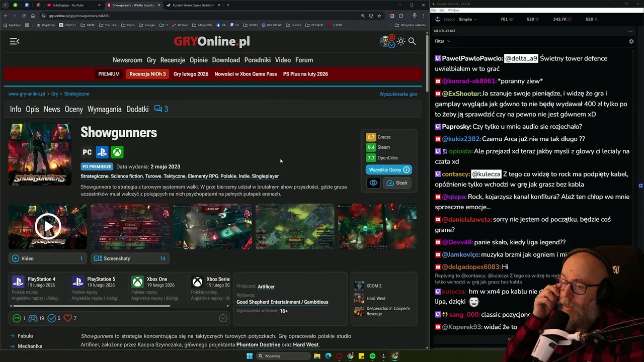The image size is (644, 362).
Task: Open the LEVEL UP screenshot thumbnail
Action: click(212, 226)
